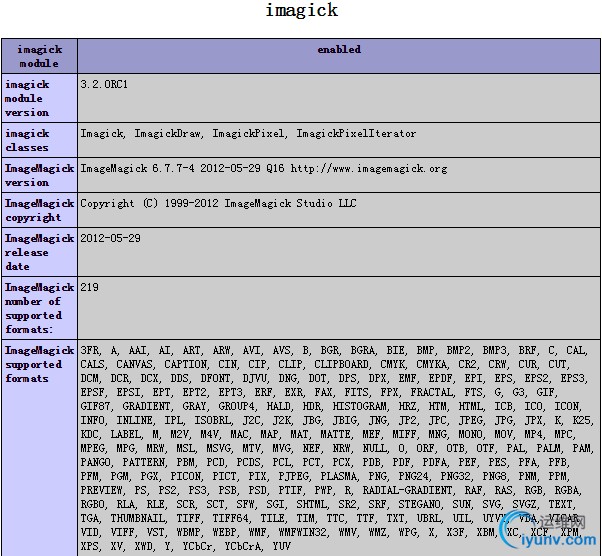
Task: Click the 'XWD' format entry
Action: click(144, 546)
